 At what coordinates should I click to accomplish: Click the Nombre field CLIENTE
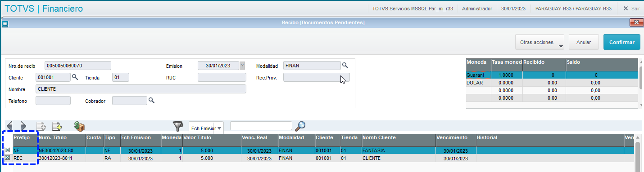pos(141,89)
